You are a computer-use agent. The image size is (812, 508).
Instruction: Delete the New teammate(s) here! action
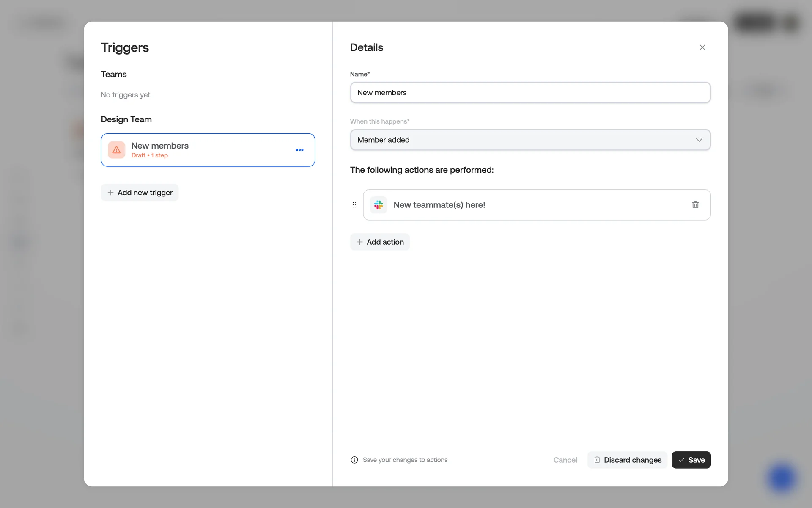pos(695,205)
